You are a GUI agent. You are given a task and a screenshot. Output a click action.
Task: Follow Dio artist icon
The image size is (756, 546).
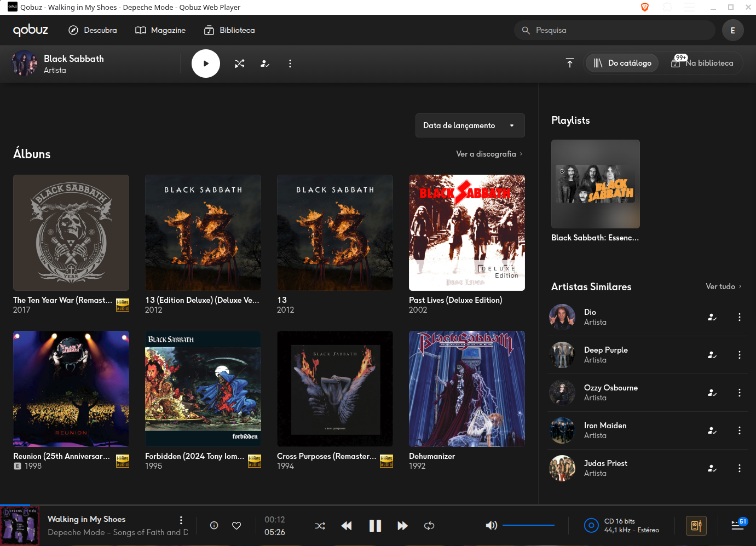coord(712,317)
